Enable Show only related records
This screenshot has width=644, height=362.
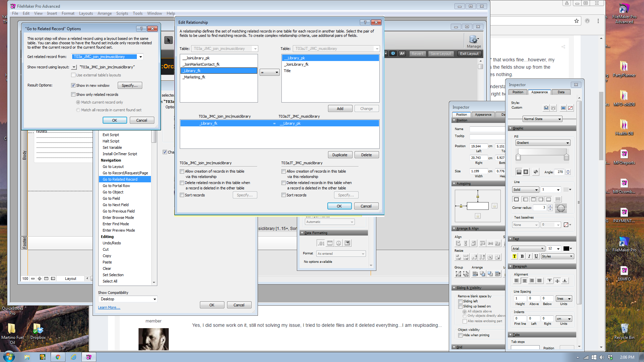click(73, 95)
